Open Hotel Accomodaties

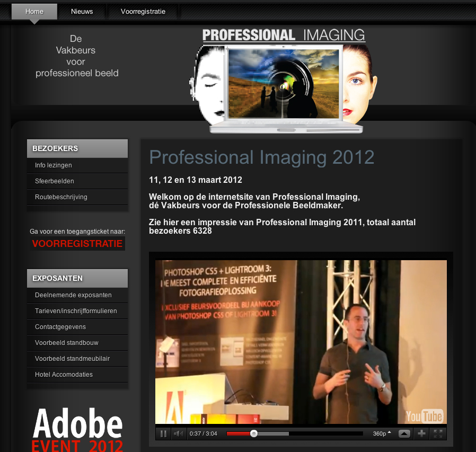click(77, 375)
